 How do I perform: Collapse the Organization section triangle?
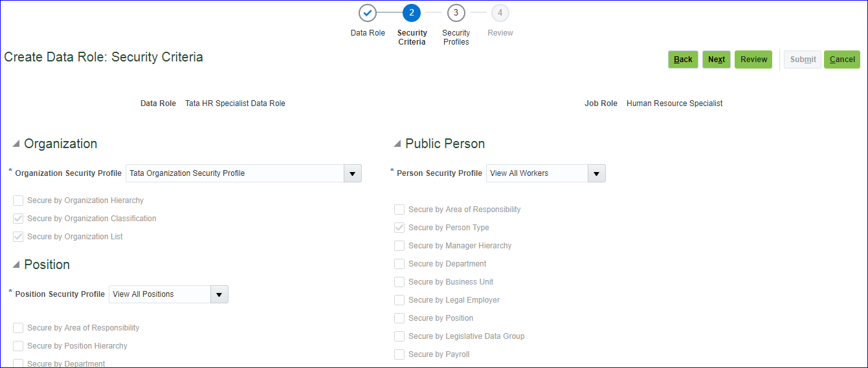coord(16,144)
